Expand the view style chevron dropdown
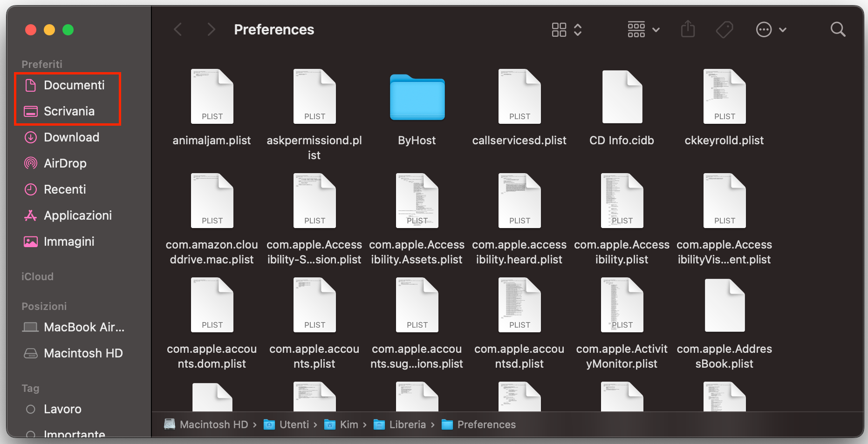Image resolution: width=868 pixels, height=444 pixels. [578, 29]
